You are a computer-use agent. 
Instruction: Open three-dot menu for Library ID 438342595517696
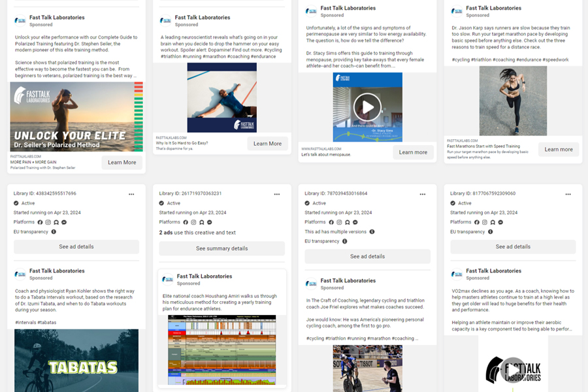[x=131, y=194]
